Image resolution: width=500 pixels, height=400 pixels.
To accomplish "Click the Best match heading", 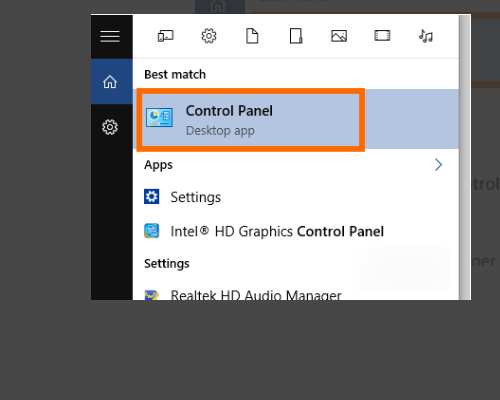I will (x=175, y=74).
